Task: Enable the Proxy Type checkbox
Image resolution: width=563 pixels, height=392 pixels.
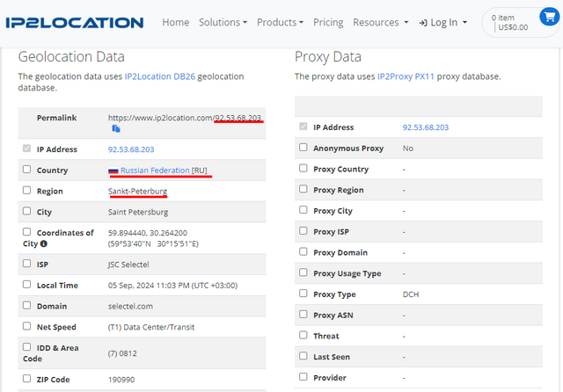Action: tap(303, 294)
